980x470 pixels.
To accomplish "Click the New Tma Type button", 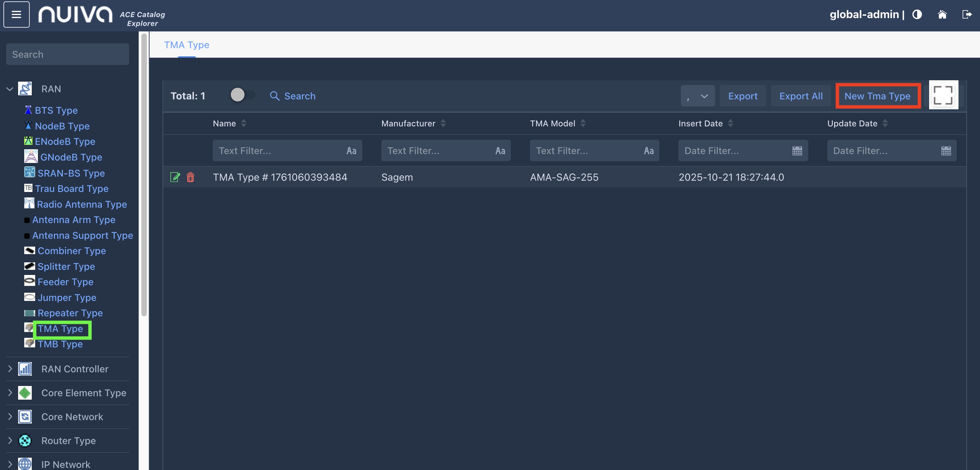I will click(877, 96).
